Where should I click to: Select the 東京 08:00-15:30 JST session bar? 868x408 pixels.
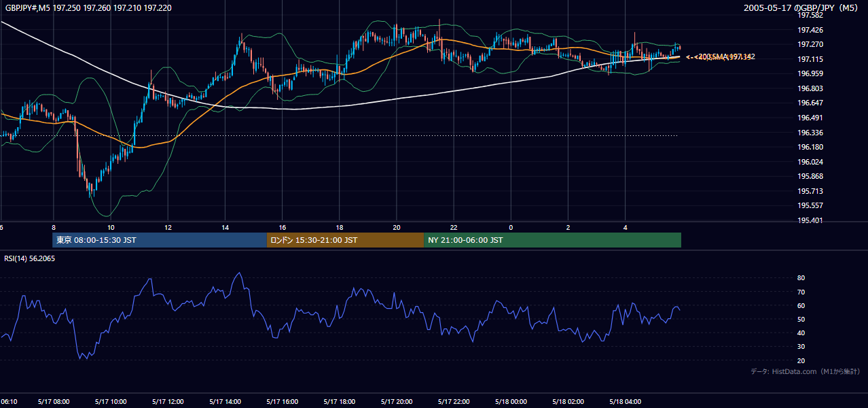160,240
